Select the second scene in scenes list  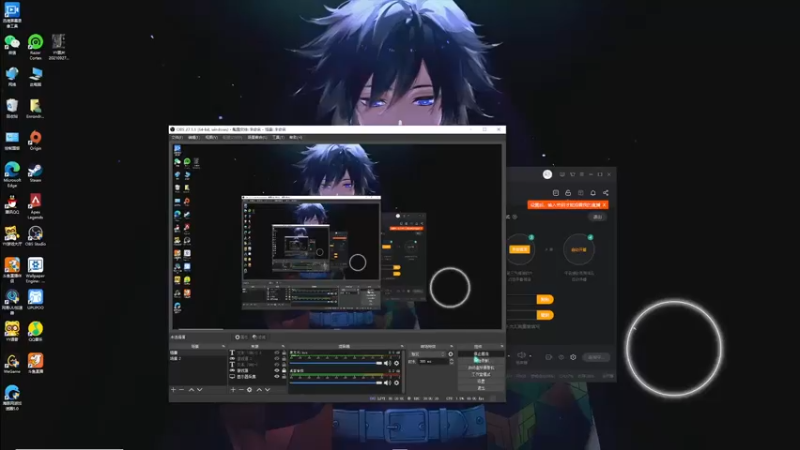198,359
